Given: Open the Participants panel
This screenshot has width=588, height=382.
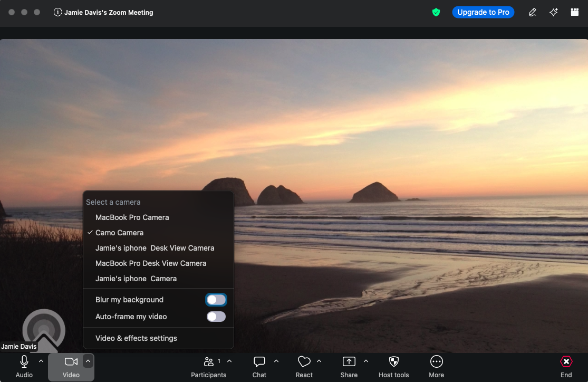Looking at the screenshot, I should pos(208,367).
